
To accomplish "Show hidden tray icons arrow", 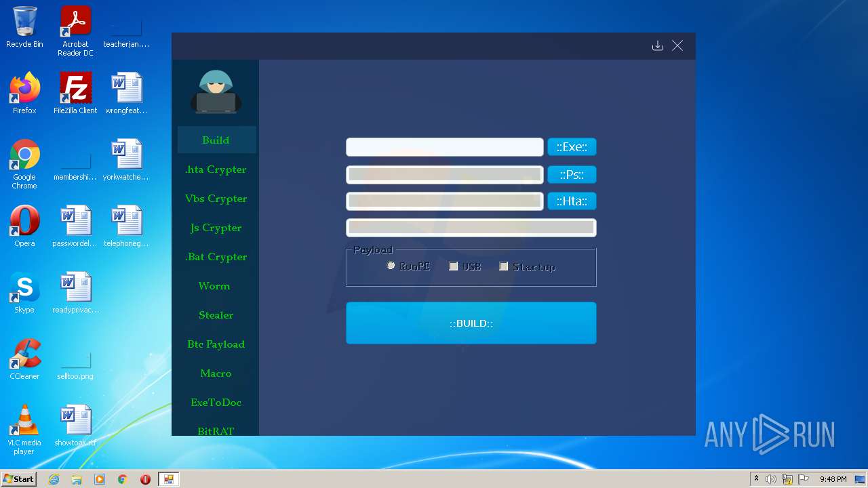I will 756,479.
